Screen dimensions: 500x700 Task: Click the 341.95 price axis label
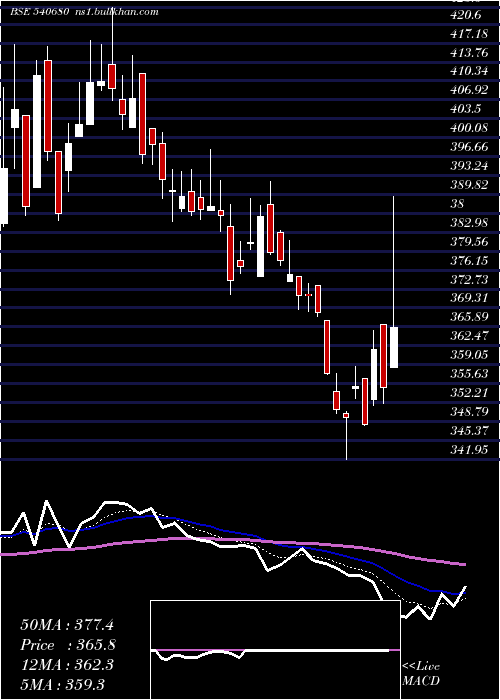click(x=469, y=450)
